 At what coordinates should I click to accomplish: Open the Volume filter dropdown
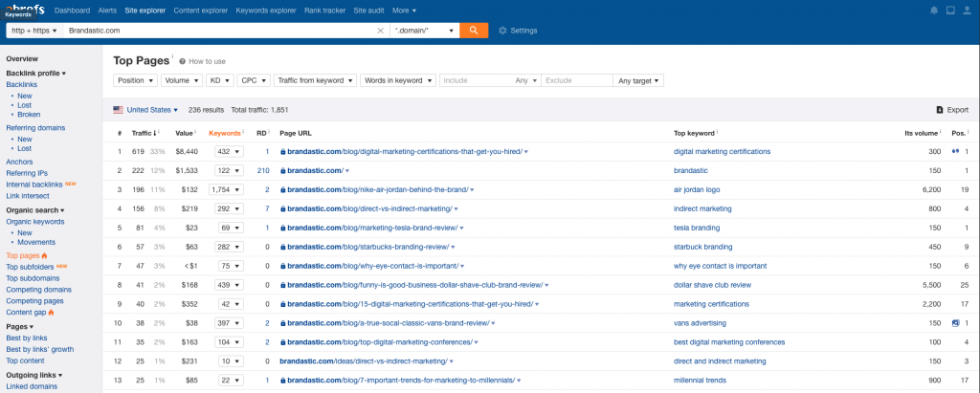pyautogui.click(x=182, y=80)
